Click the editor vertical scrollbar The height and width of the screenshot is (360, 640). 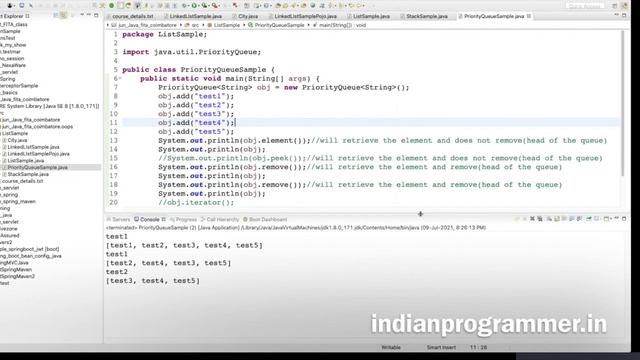pos(622,104)
